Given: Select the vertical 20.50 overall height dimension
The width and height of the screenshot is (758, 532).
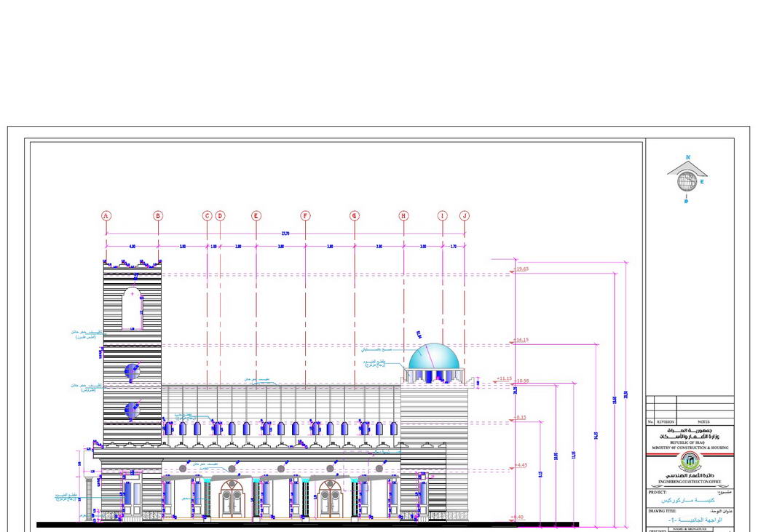Looking at the screenshot, I should click(x=626, y=394).
